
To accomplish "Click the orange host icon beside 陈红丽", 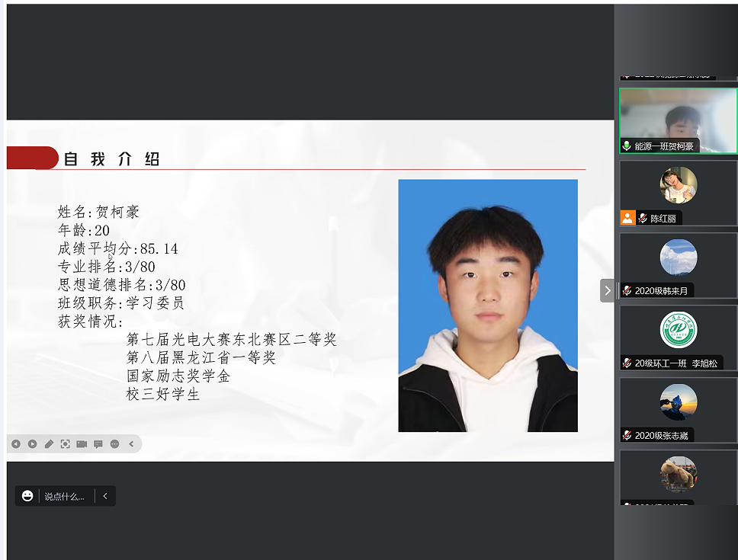I will pos(627,218).
